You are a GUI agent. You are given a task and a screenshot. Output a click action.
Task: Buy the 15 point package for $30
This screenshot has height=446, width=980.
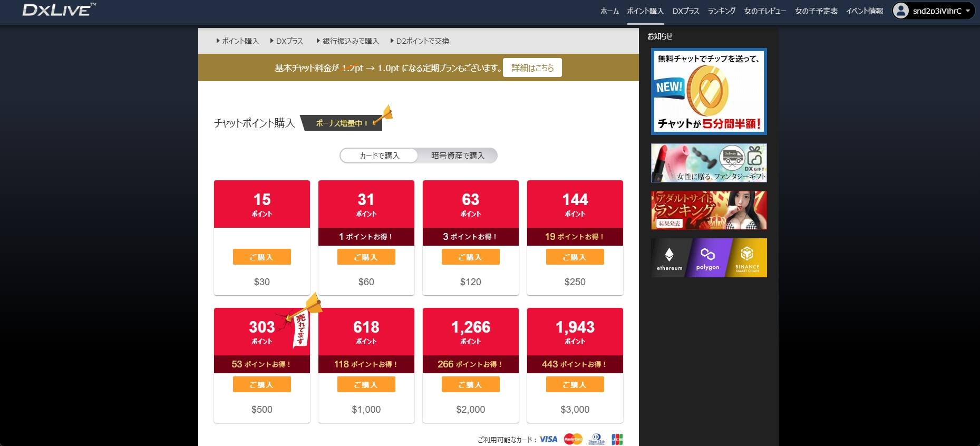tap(261, 257)
